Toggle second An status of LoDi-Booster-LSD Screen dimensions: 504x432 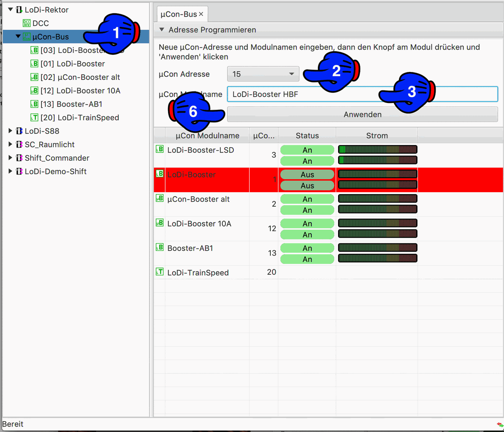point(307,161)
